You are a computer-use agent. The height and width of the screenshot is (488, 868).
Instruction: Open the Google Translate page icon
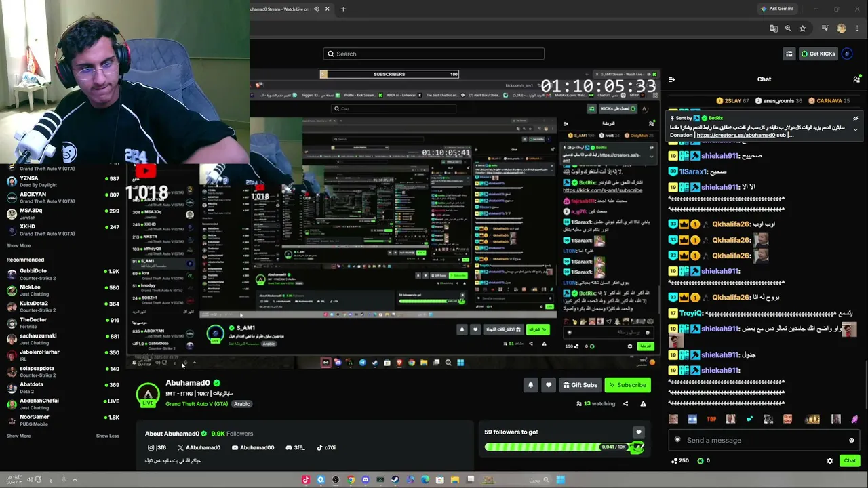pyautogui.click(x=774, y=28)
